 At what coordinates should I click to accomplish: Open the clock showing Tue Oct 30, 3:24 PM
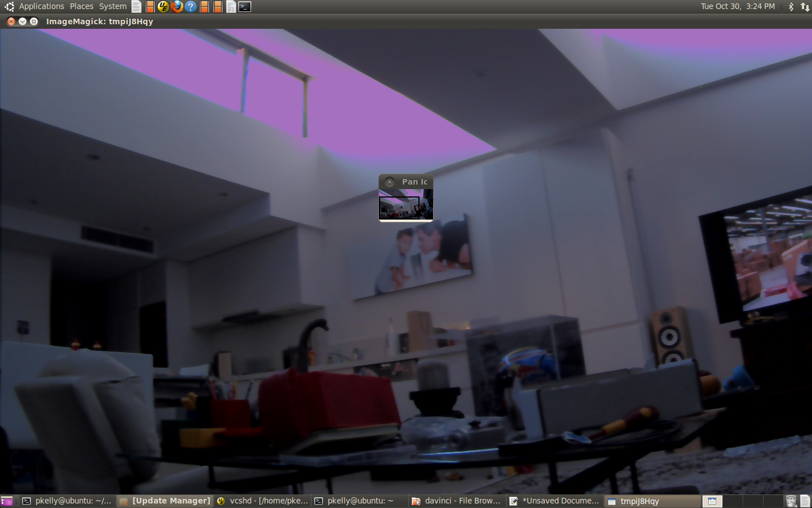tap(738, 6)
